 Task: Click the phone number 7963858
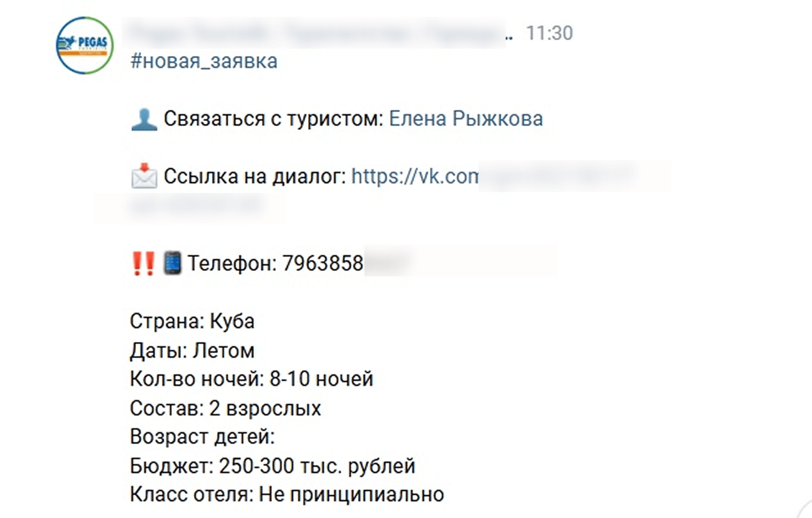[323, 263]
